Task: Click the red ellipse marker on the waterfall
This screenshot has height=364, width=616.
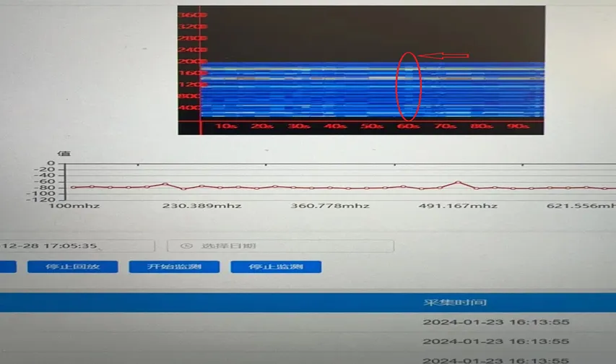Action: (x=408, y=87)
